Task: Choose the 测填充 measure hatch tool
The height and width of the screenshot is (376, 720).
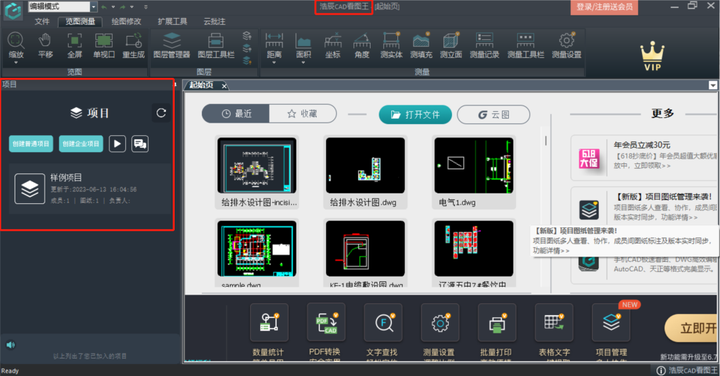Action: coord(421,45)
